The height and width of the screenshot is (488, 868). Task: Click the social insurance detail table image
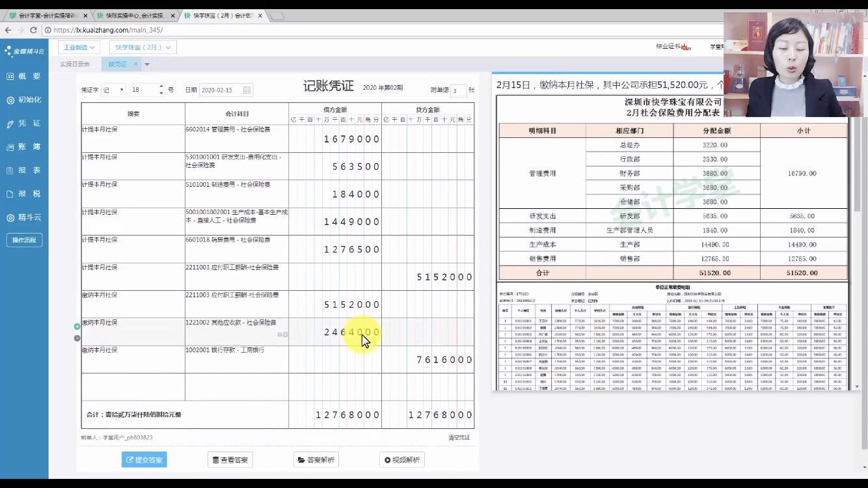[672, 336]
